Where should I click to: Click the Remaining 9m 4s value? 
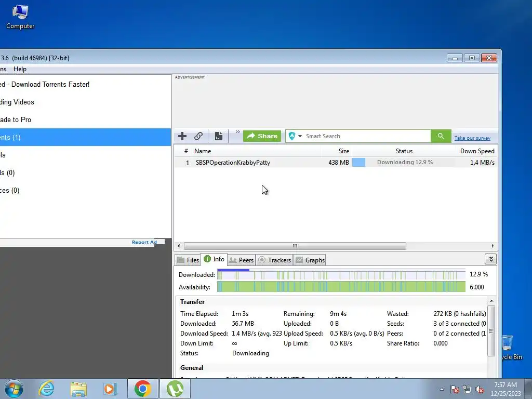(338, 314)
